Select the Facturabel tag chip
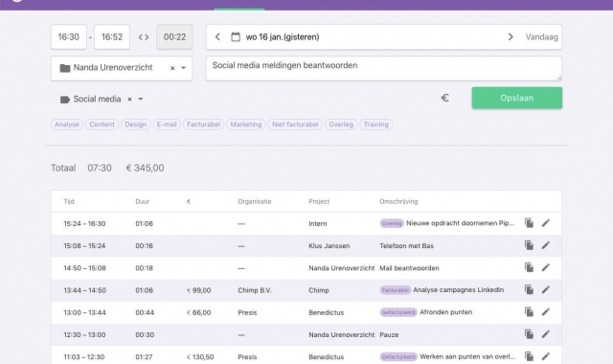The width and height of the screenshot is (613, 364). 203,125
